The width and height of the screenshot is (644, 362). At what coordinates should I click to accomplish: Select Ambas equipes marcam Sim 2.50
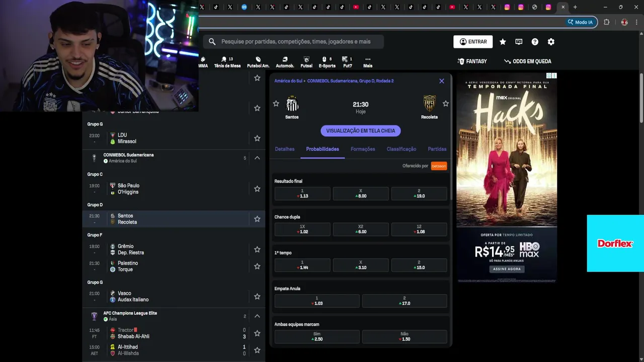(x=317, y=336)
